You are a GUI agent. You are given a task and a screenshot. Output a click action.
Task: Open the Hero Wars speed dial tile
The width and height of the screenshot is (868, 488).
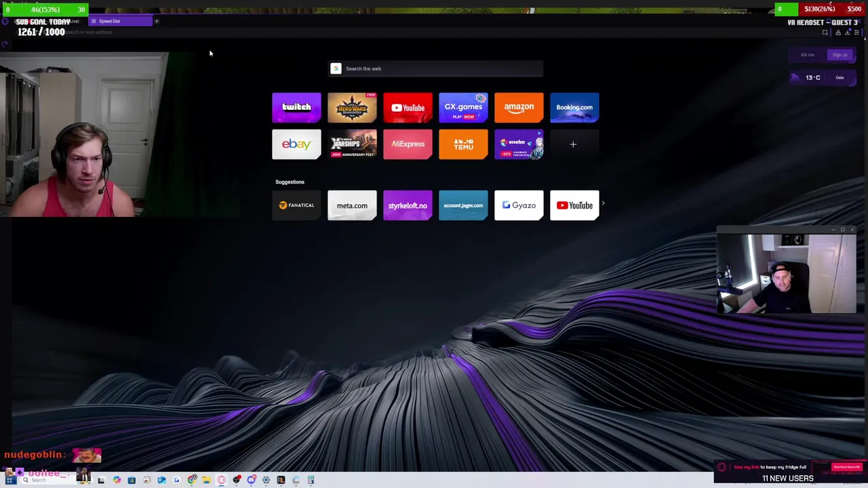[x=352, y=107]
